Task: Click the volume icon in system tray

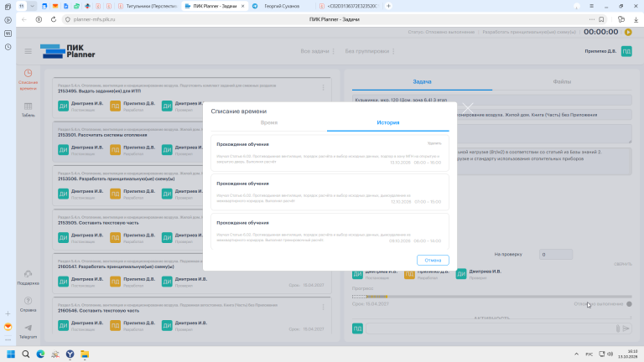Action: click(610, 354)
